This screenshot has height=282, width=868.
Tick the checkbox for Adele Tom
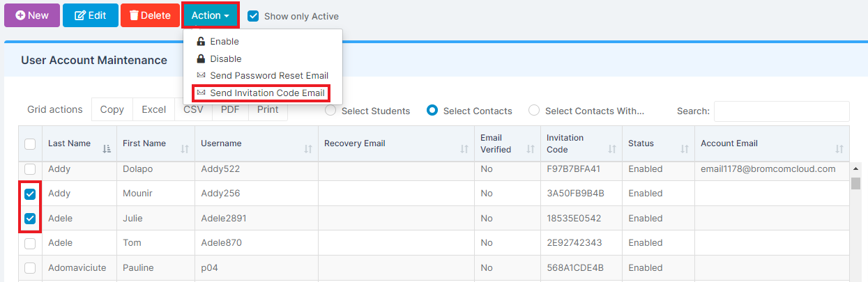tap(30, 243)
